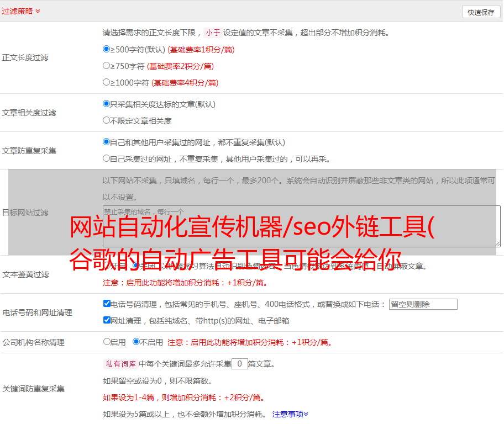Click the keyword article count field

pyautogui.click(x=239, y=364)
